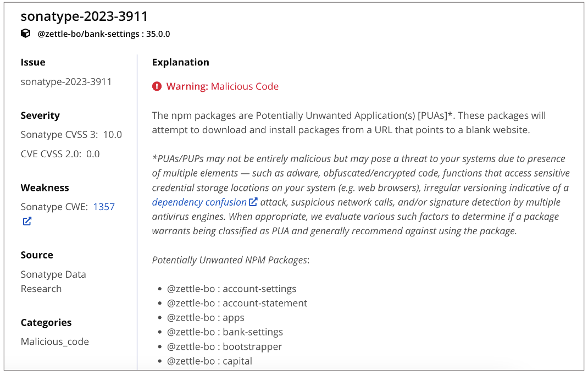Click the CVE CVSS 2.0 score 0.0
Screen dimensions: 588x375
(93, 154)
